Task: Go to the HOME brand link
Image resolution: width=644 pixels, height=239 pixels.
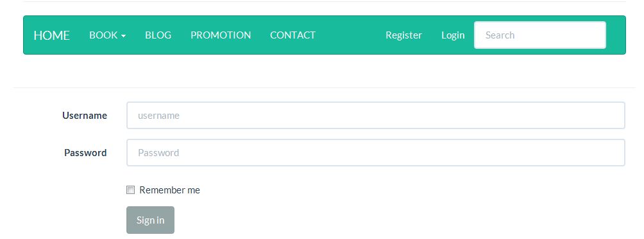Action: coord(51,35)
